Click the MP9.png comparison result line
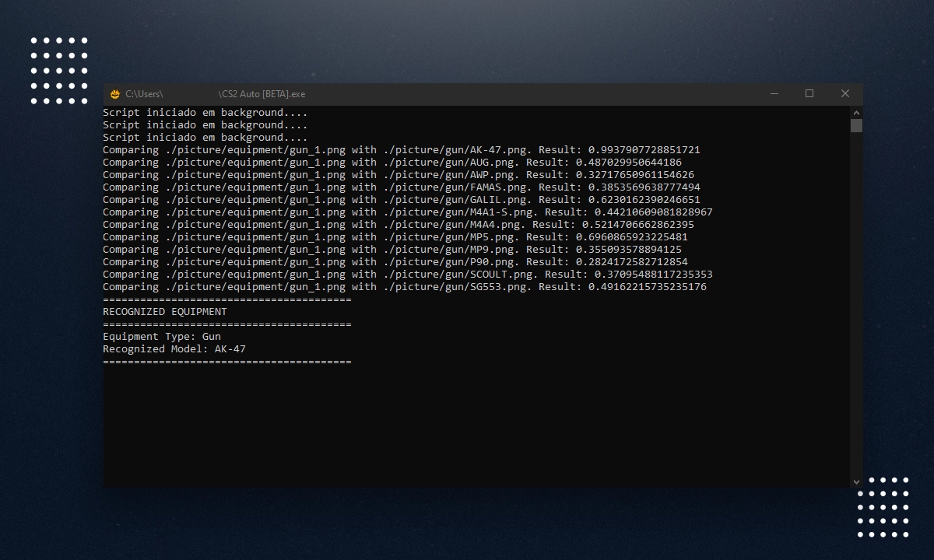 click(392, 250)
